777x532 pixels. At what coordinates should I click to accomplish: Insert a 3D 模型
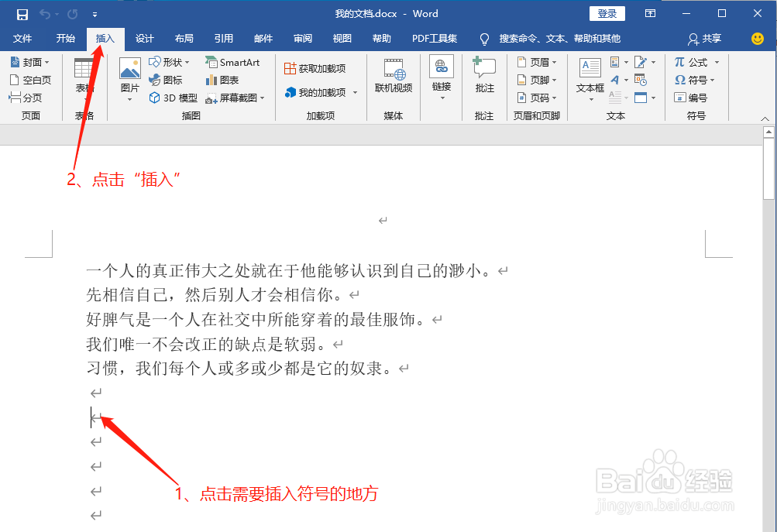[173, 98]
